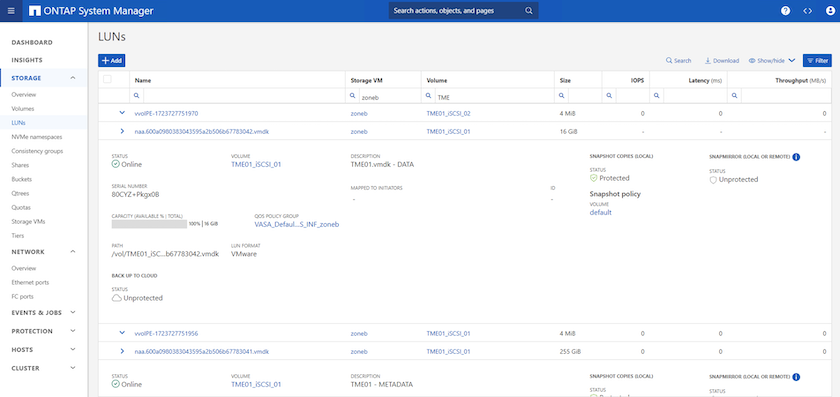The width and height of the screenshot is (840, 397).
Task: Click the Throughput column filter magnifier
Action: pos(734,95)
